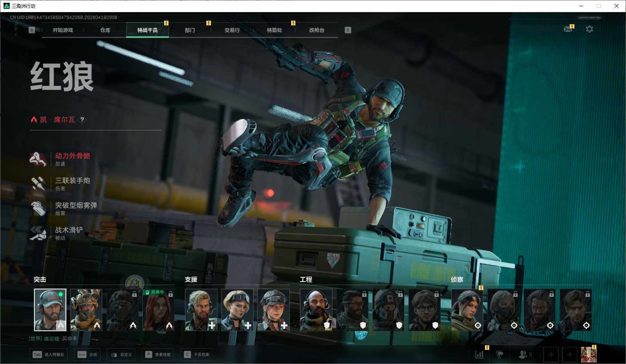Select the hooded masked locked engineer portrait
Image resolution: width=626 pixels, height=364 pixels.
pyautogui.click(x=388, y=310)
